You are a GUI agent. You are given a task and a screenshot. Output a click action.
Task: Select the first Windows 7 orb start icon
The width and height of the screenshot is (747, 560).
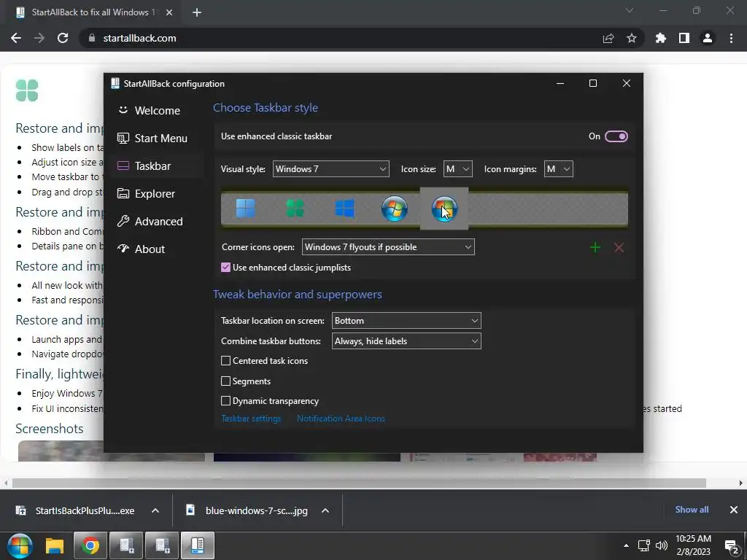pyautogui.click(x=395, y=209)
